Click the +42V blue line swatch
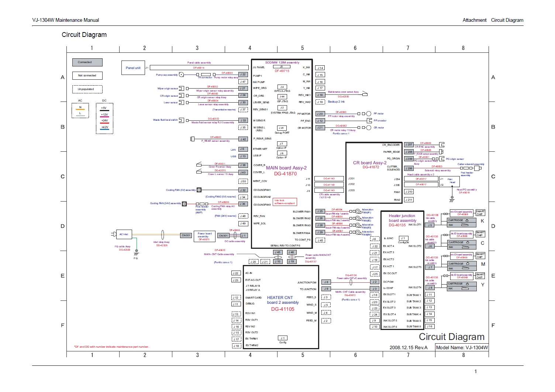The height and width of the screenshot is (392, 555). click(104, 130)
